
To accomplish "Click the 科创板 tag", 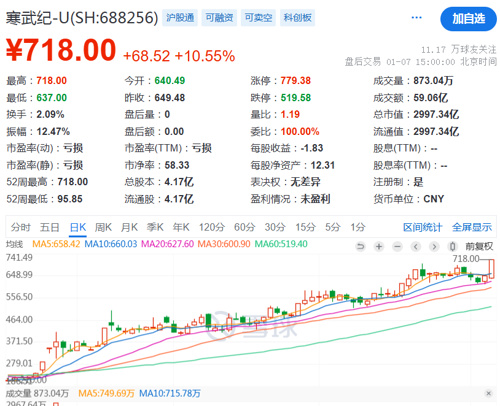I will (297, 18).
